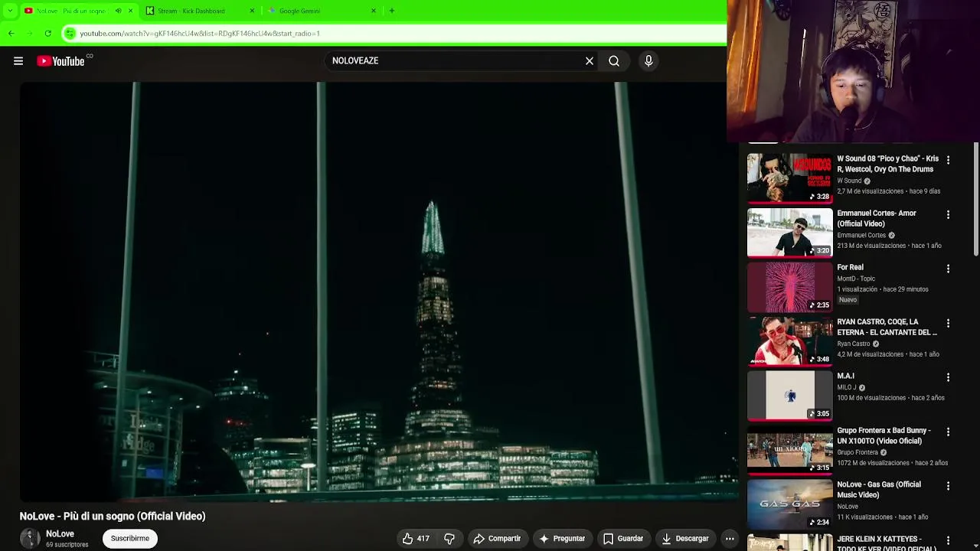
Task: Open options for W Sound 08 video
Action: [948, 160]
